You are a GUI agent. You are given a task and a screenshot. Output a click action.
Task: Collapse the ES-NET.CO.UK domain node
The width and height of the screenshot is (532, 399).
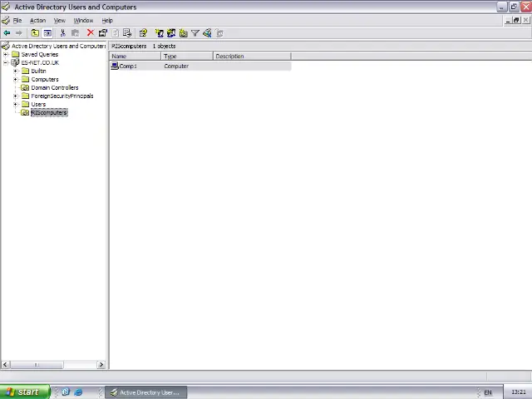pyautogui.click(x=6, y=63)
